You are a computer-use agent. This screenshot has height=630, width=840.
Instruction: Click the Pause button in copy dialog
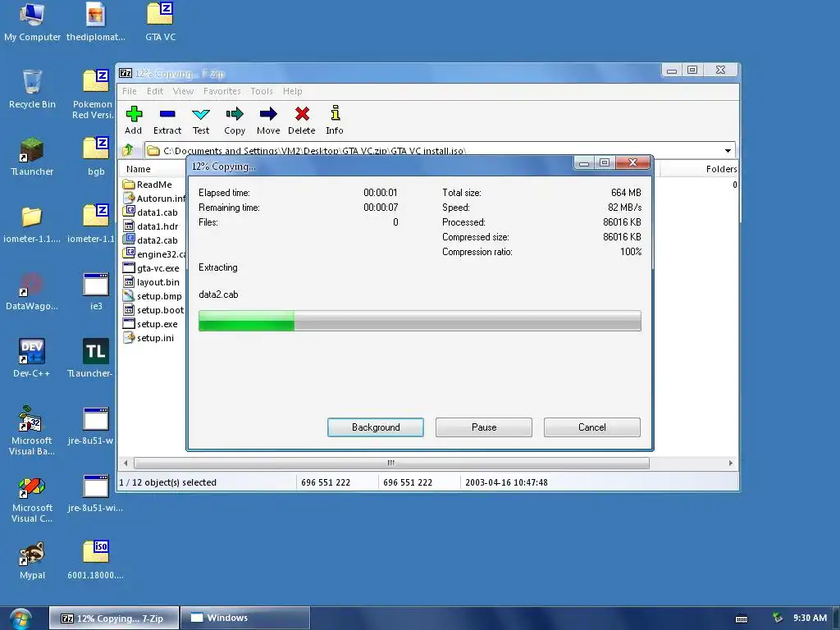pos(484,427)
